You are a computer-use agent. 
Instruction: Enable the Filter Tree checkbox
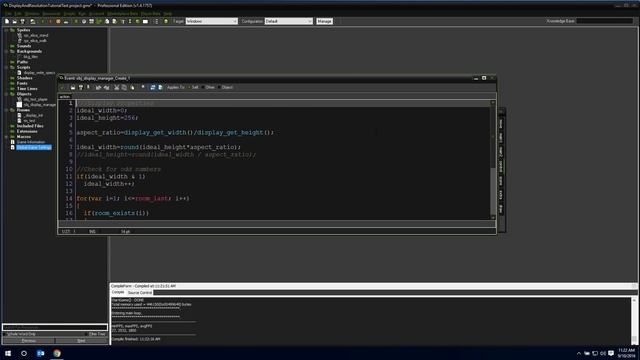click(x=87, y=334)
